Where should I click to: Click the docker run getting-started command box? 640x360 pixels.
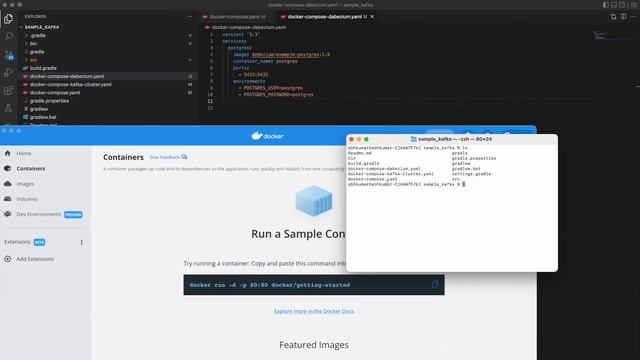tap(314, 285)
